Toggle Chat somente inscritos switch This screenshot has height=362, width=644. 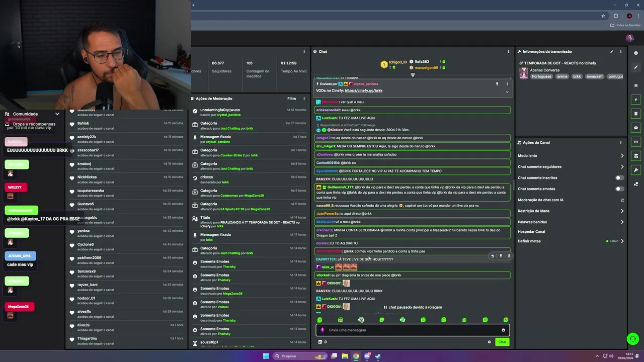(620, 177)
